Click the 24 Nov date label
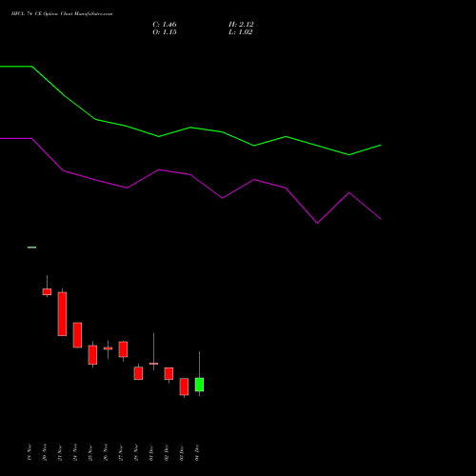The image size is (476, 476). [x=75, y=452]
